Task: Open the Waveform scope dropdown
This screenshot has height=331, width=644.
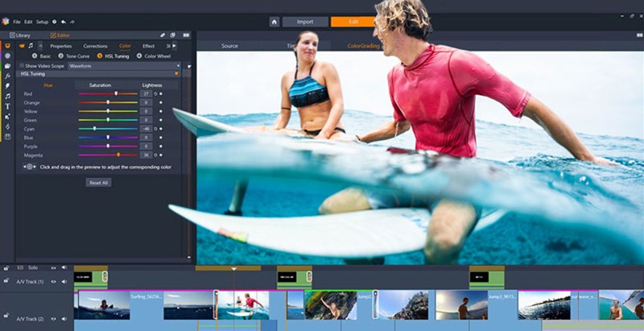Action: coord(121,66)
